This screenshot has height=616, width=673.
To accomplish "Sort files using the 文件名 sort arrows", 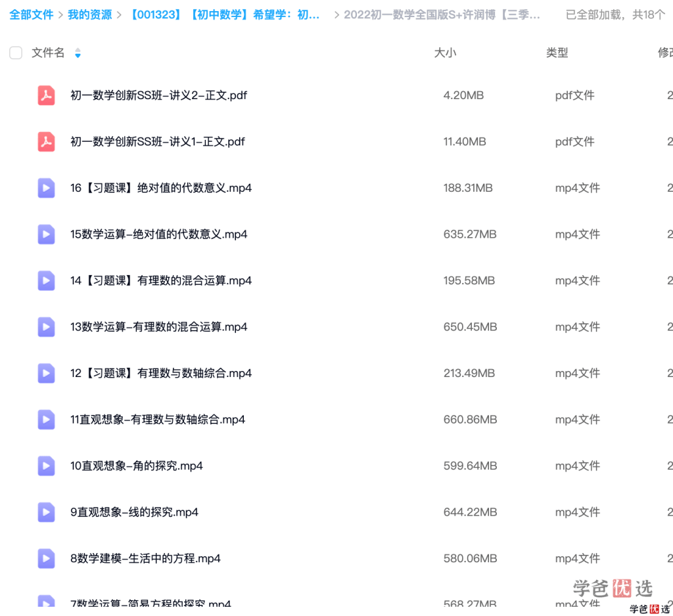I will coord(78,53).
